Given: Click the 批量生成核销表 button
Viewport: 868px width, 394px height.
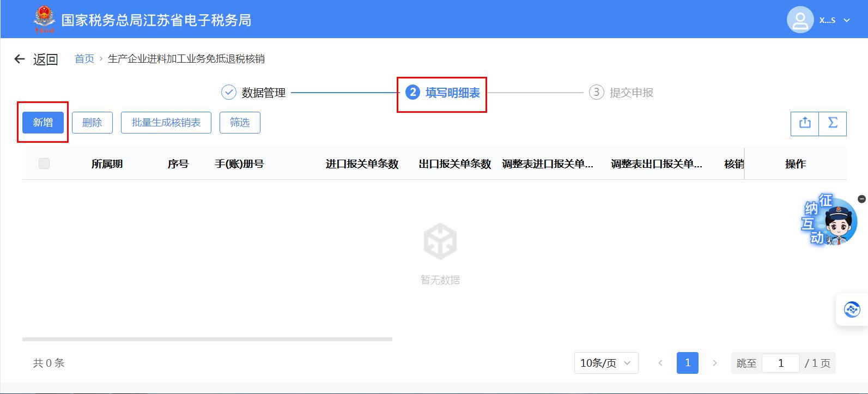Looking at the screenshot, I should click(166, 123).
